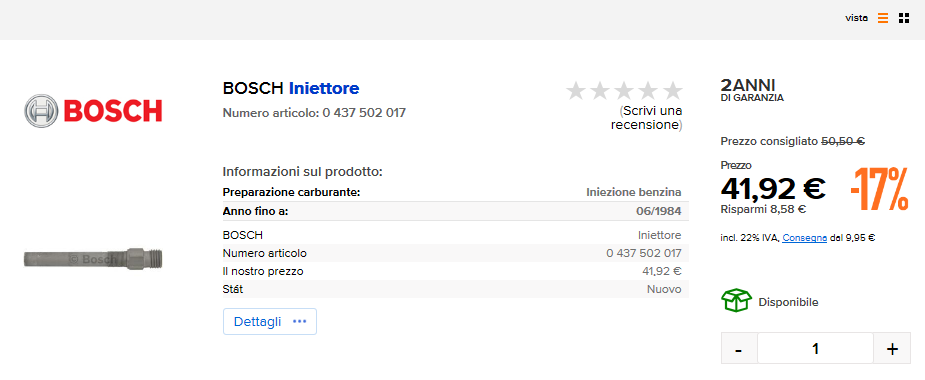This screenshot has width=925, height=380.
Task: Click the 41,92 € main price
Action: pos(773,188)
